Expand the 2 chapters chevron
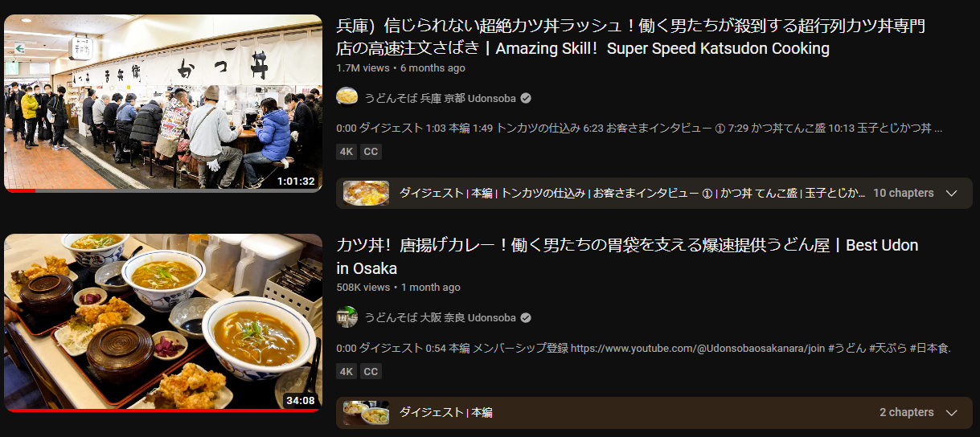 point(952,413)
